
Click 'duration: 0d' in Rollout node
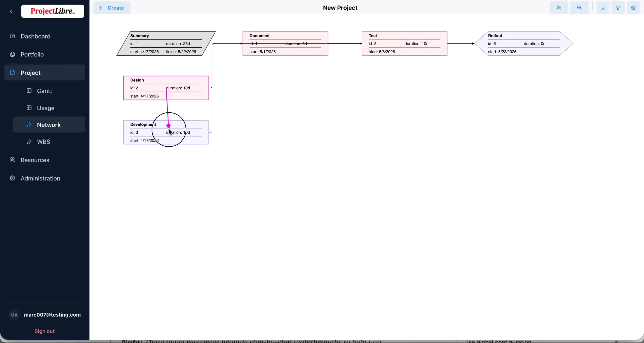coord(535,44)
